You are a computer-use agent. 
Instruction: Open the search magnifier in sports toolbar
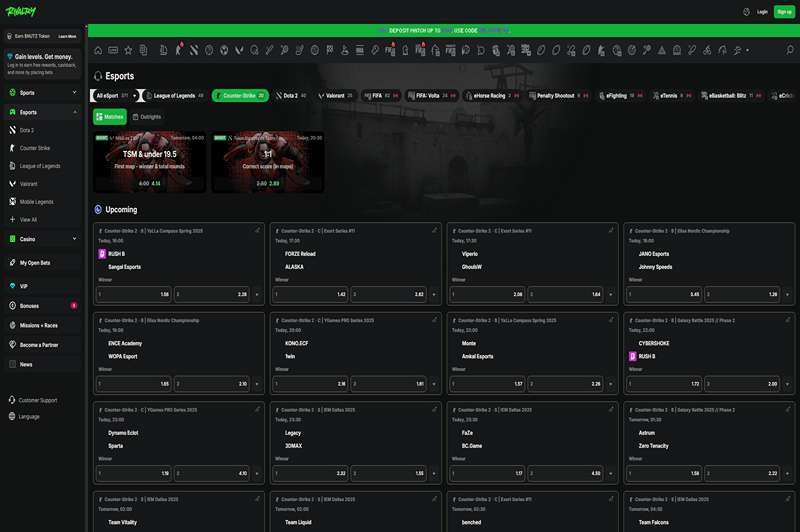(789, 50)
